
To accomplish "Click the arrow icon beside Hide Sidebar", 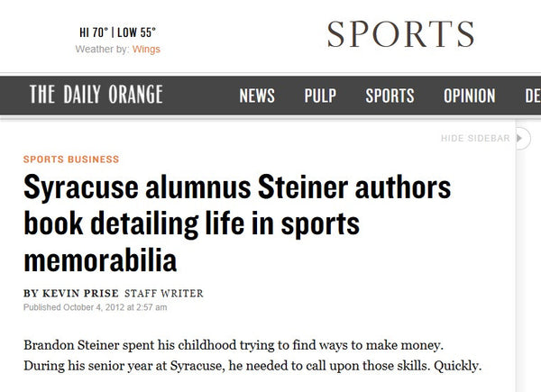I will coord(518,138).
